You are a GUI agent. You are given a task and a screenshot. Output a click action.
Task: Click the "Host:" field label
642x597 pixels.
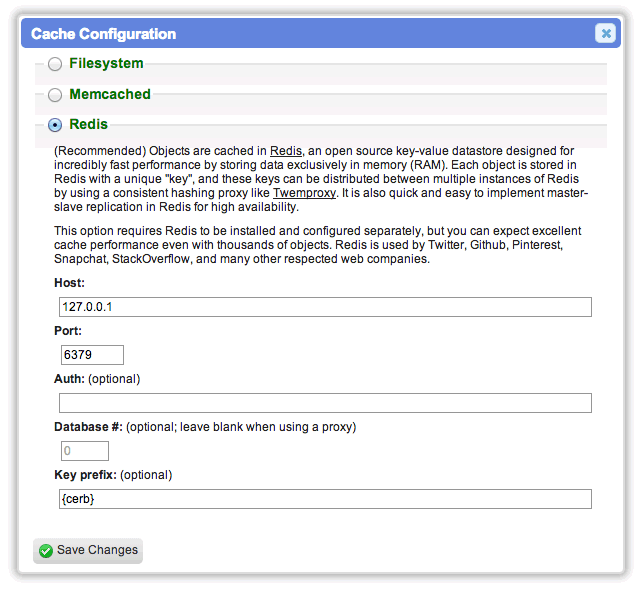(69, 283)
